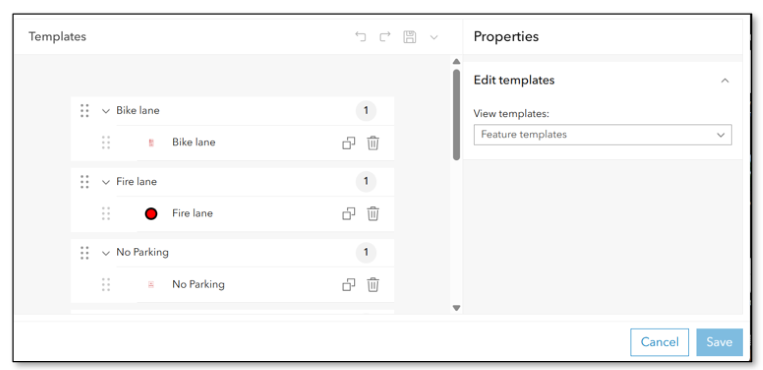
Task: Delete the No Parking template
Action: pos(373,284)
